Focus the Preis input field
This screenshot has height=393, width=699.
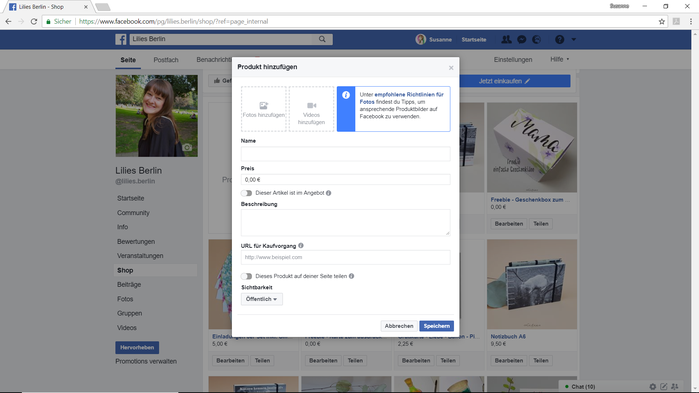click(x=345, y=180)
